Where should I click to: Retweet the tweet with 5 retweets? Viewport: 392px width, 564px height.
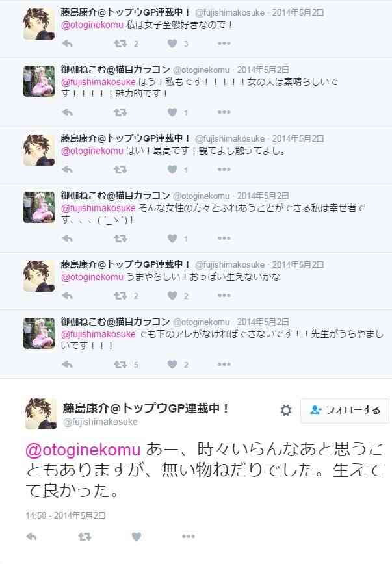120,365
